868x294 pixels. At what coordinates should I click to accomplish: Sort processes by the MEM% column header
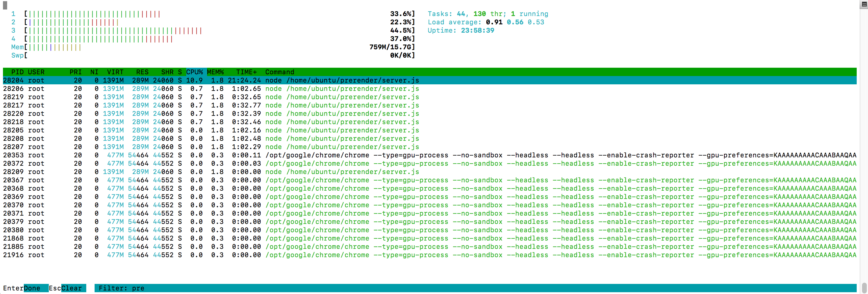point(216,72)
